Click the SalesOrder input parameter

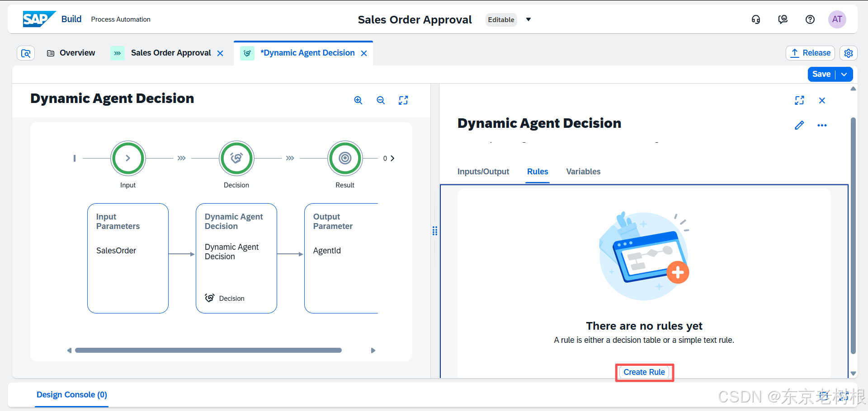click(116, 251)
